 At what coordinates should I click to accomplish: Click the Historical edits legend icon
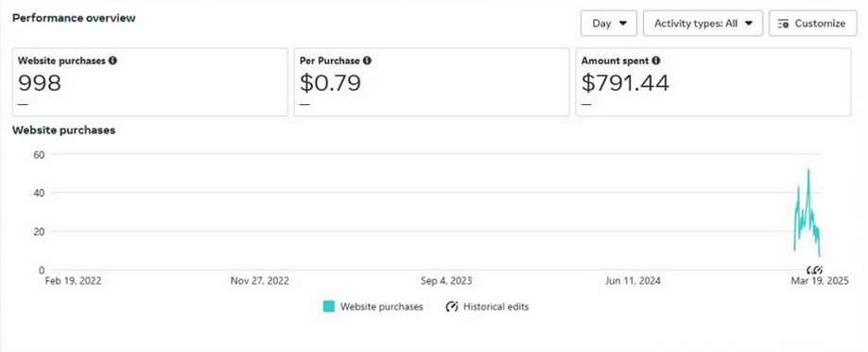coord(452,307)
